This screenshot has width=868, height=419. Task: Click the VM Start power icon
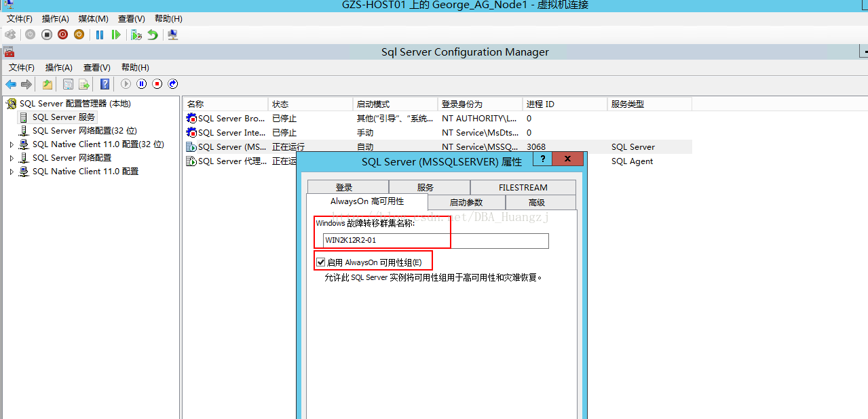point(31,35)
